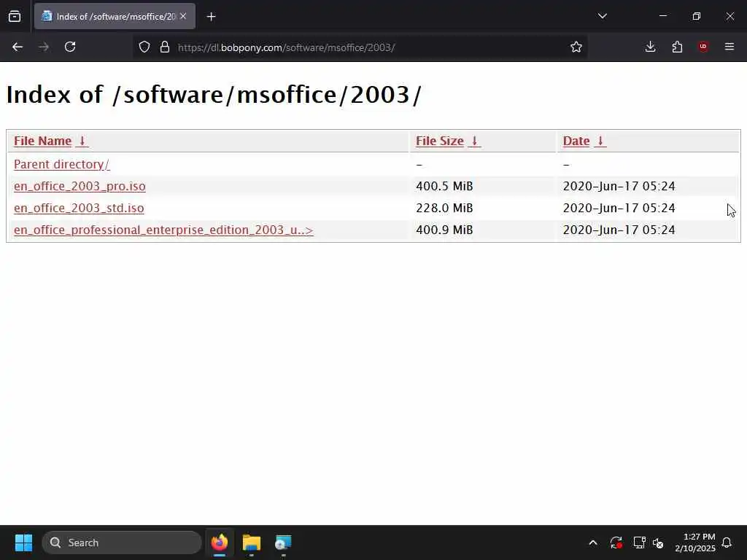Open File Explorer from the taskbar
The width and height of the screenshot is (747, 560).
pyautogui.click(x=252, y=542)
